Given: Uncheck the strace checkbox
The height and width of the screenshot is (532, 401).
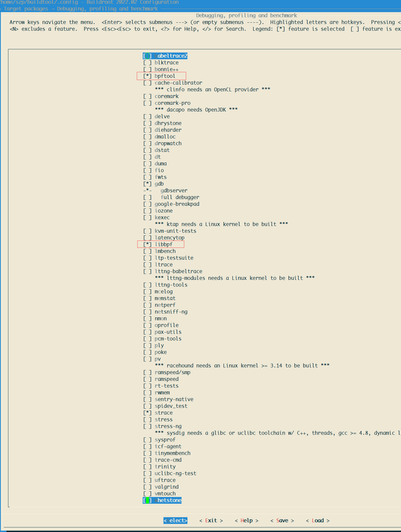Looking at the screenshot, I should tap(147, 413).
